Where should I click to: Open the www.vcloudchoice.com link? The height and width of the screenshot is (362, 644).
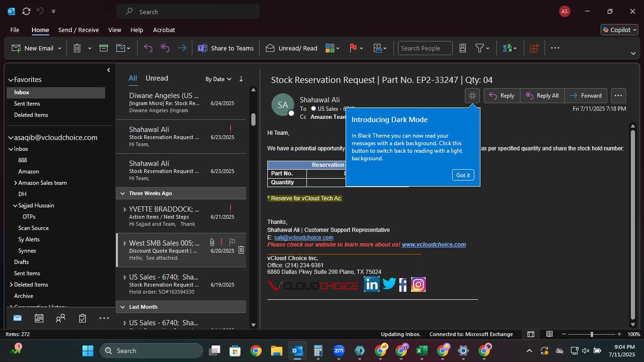pyautogui.click(x=434, y=245)
